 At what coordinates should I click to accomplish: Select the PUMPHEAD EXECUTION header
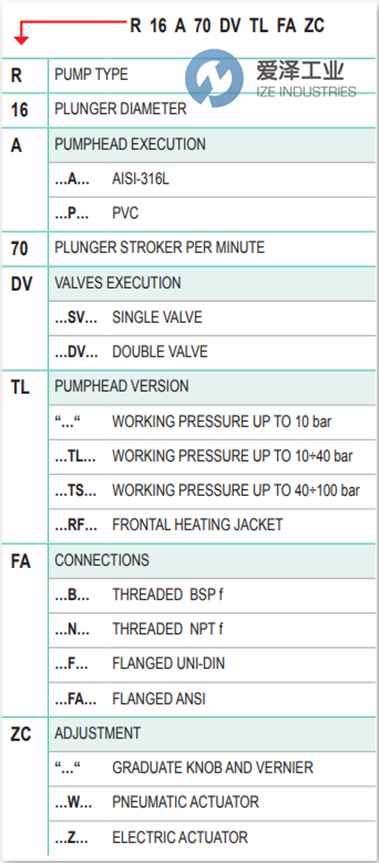pos(212,145)
